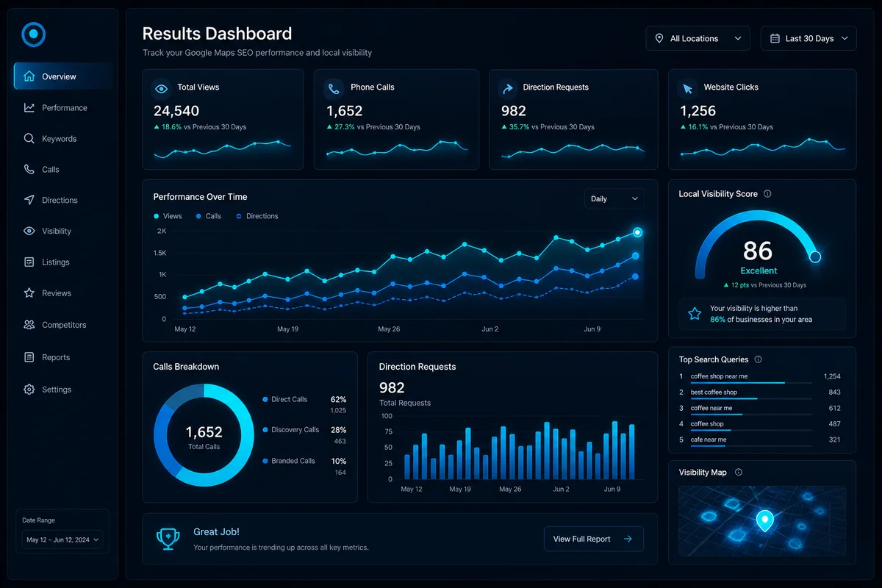Image resolution: width=882 pixels, height=588 pixels.
Task: Click Top Search Queries info icon
Action: (758, 359)
